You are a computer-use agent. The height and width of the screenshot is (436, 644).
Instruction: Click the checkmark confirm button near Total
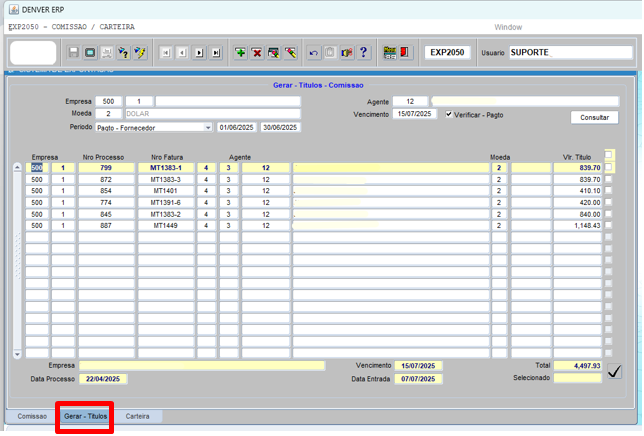point(614,372)
